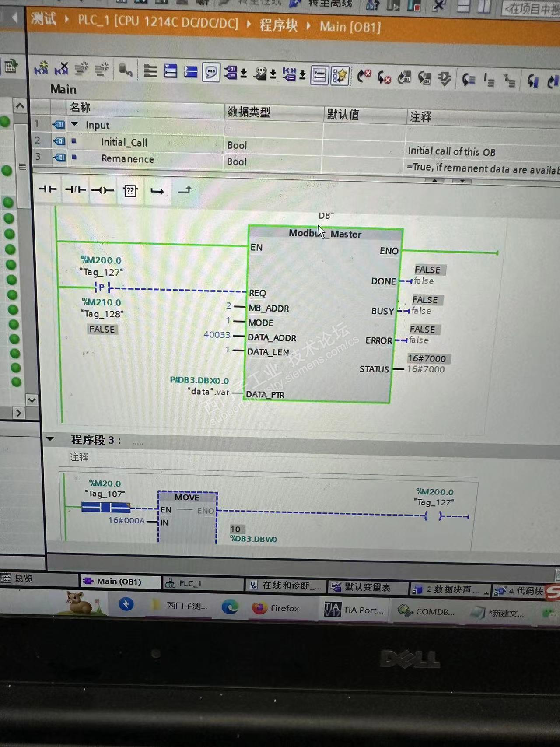Open the 在线和诊断 tab
Viewport: 560px width, 747px height.
point(285,585)
